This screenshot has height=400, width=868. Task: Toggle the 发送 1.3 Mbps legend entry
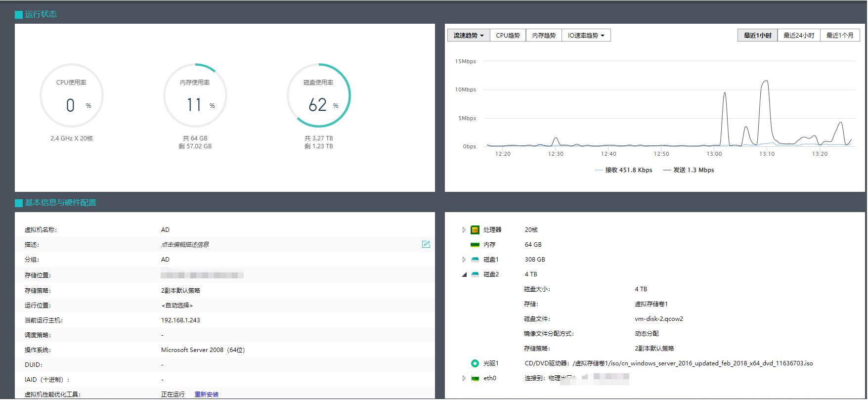coord(689,170)
